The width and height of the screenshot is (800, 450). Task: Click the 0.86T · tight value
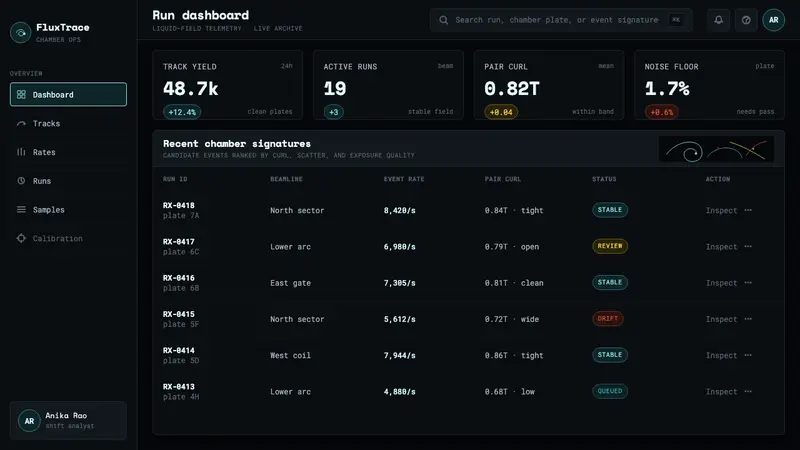tap(514, 355)
